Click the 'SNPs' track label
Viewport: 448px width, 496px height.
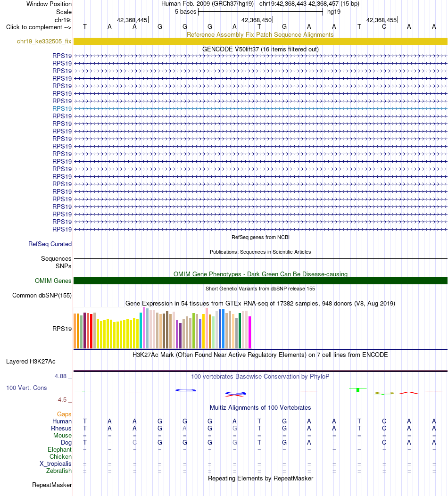[x=64, y=266]
